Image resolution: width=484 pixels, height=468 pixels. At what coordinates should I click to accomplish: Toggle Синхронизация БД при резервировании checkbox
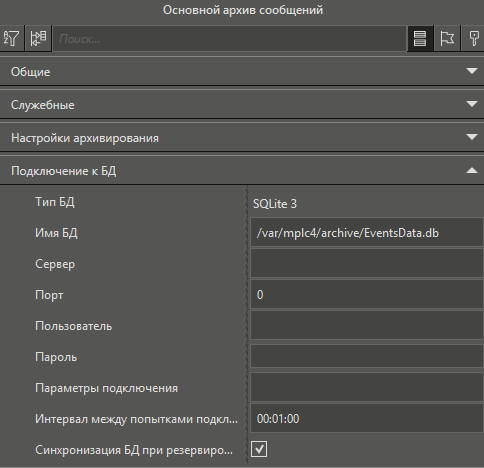(x=259, y=449)
